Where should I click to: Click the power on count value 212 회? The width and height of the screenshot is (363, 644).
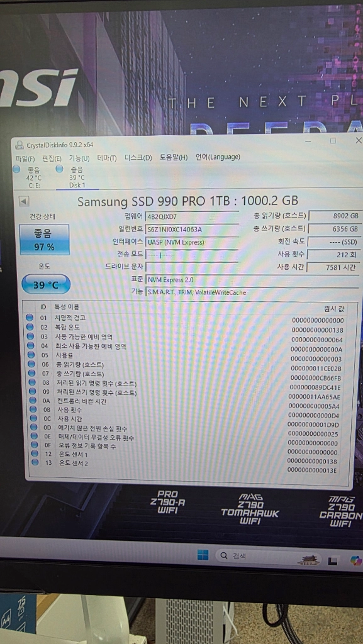point(335,254)
